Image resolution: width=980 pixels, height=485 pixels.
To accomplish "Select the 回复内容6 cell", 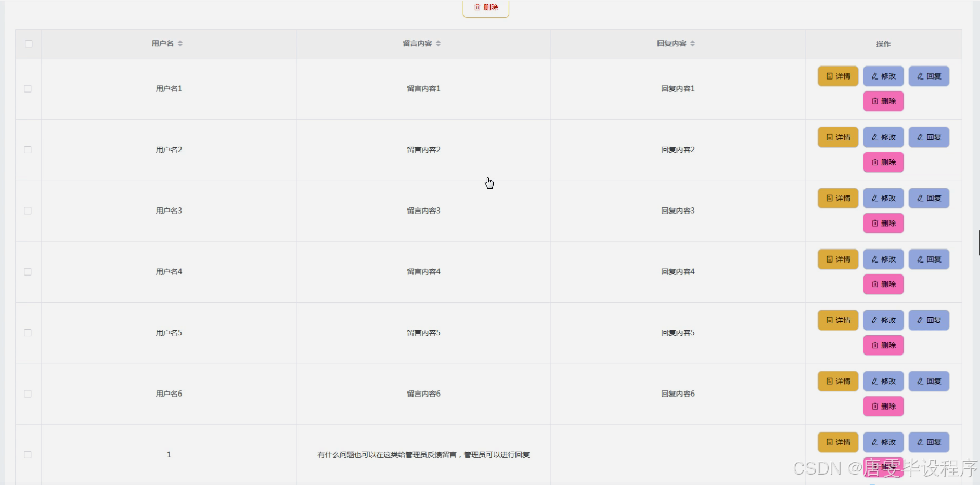I will (678, 394).
